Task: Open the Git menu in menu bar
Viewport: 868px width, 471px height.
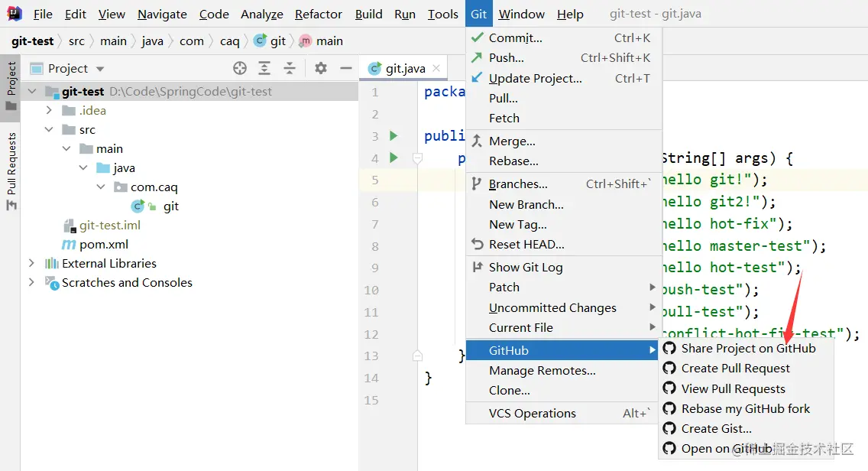Action: [x=479, y=14]
